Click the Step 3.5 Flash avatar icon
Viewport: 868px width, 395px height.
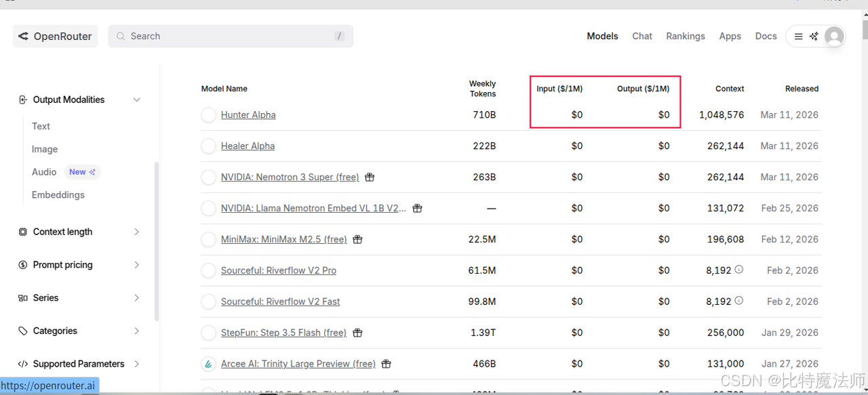tap(208, 333)
